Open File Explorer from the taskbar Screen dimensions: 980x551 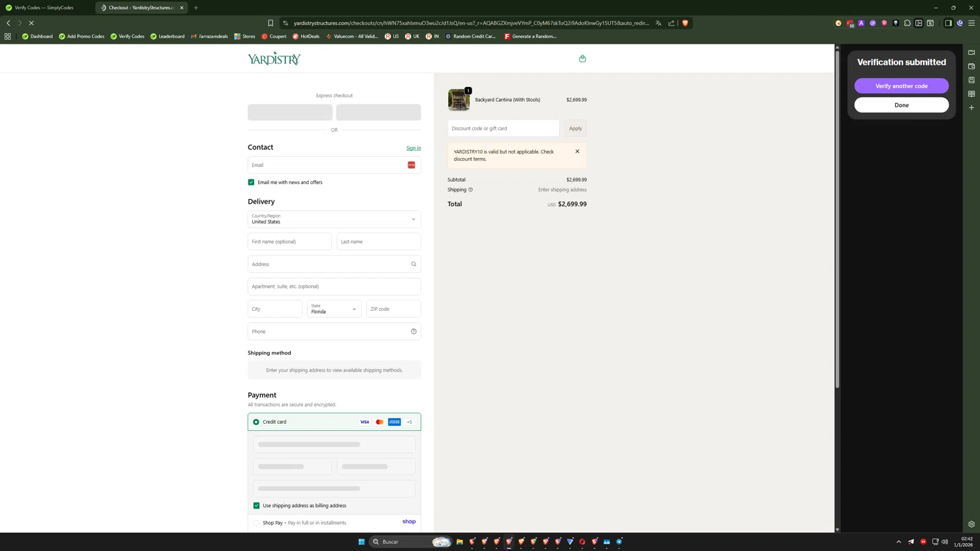click(460, 542)
